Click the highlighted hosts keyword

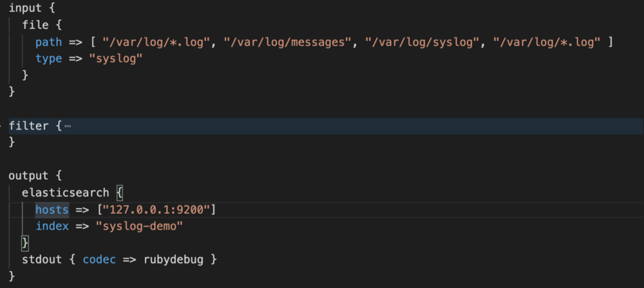tap(52, 209)
